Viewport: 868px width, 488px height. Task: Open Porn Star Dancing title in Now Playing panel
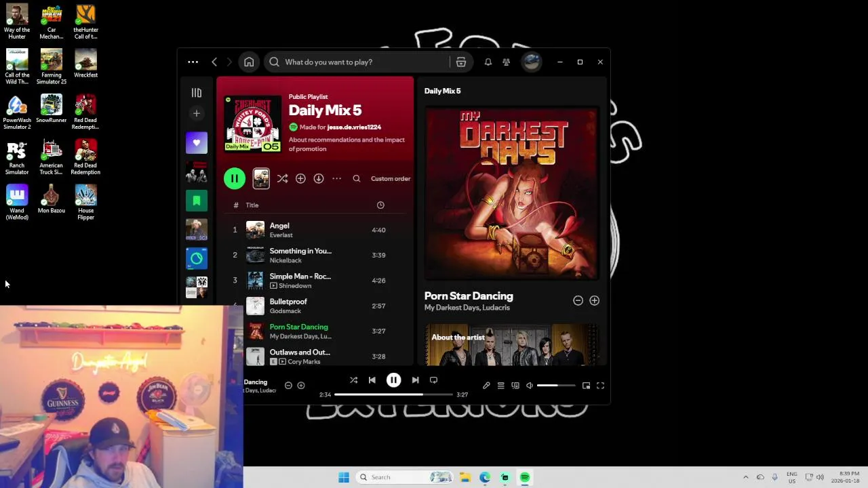[469, 296]
